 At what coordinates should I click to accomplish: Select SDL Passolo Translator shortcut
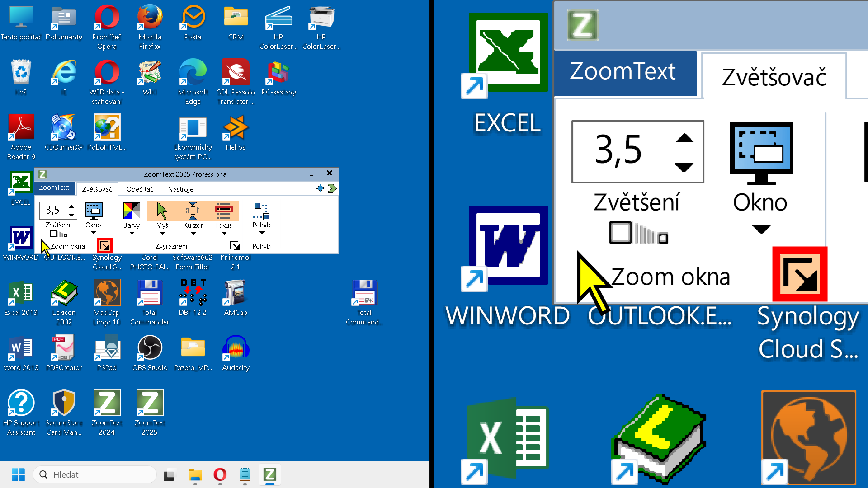[236, 82]
